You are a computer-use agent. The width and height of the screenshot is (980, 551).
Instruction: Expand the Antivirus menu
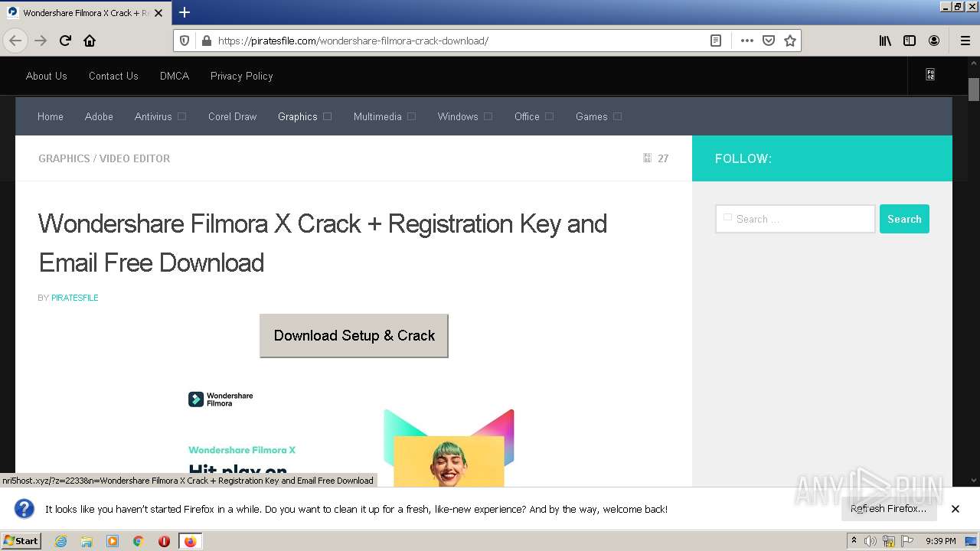pos(160,116)
